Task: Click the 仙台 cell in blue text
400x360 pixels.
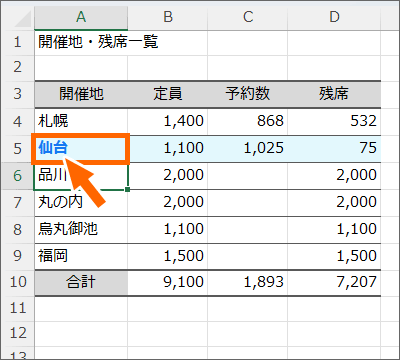Action: point(81,149)
